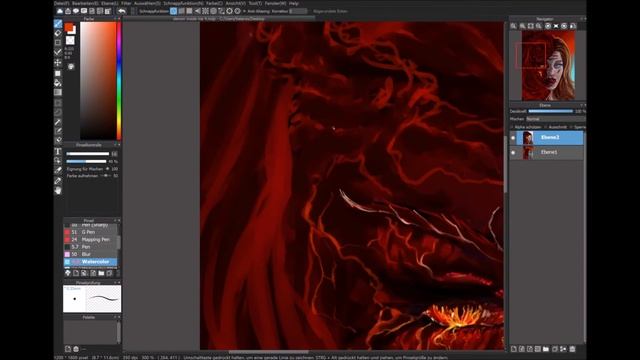640x360 pixels.
Task: Select the Text tool
Action: click(58, 151)
